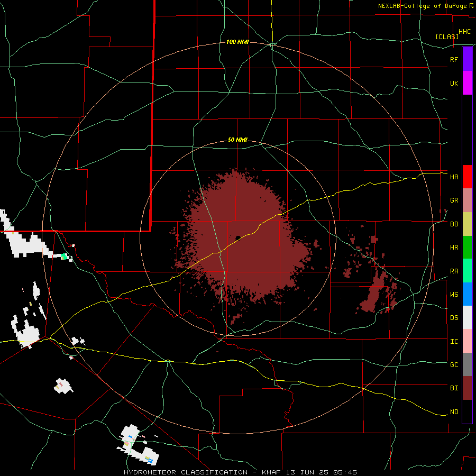Image resolution: width=476 pixels, height=476 pixels.
Task: Select the white DS legend swatch
Action: pos(467,317)
